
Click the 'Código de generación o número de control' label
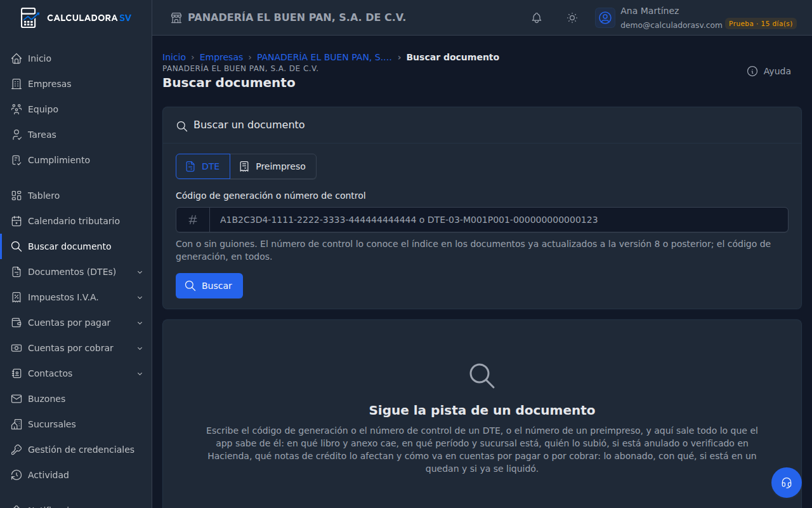pos(271,196)
